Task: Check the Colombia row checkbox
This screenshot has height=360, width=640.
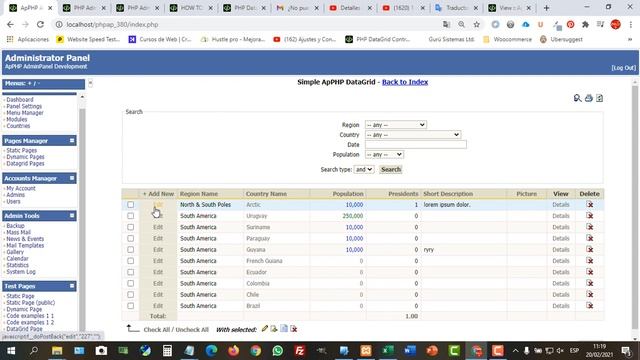Action: pos(130,283)
